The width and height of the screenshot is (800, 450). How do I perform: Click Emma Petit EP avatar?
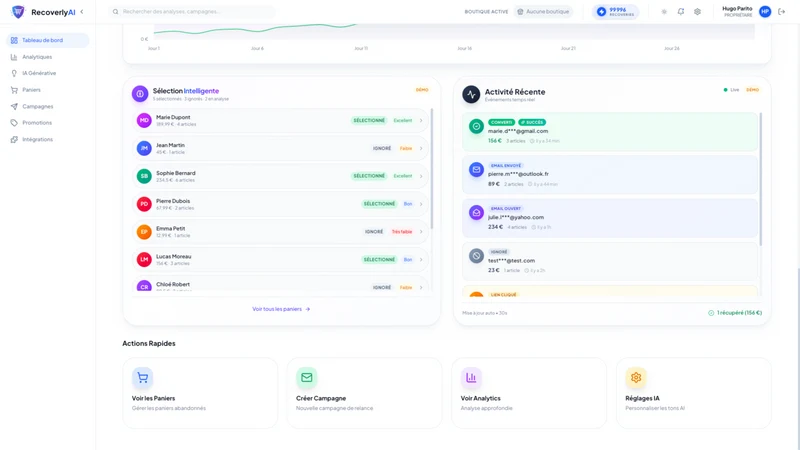[x=144, y=232]
